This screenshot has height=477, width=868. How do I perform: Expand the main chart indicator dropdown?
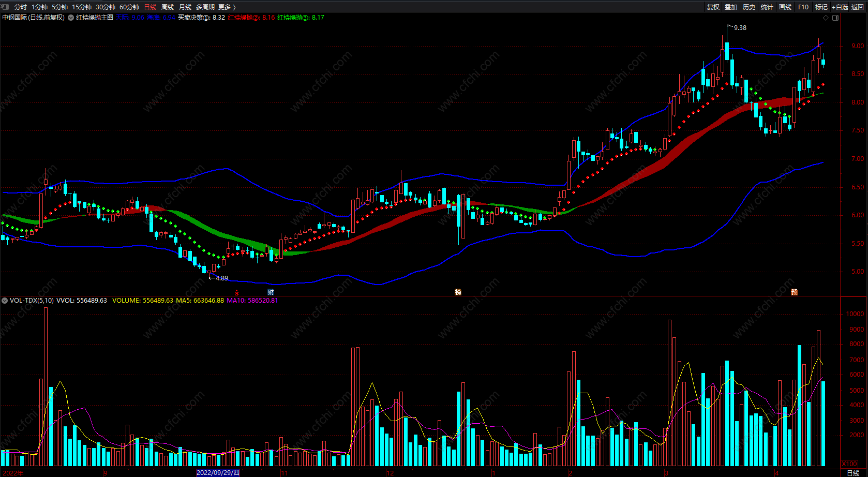[x=71, y=18]
